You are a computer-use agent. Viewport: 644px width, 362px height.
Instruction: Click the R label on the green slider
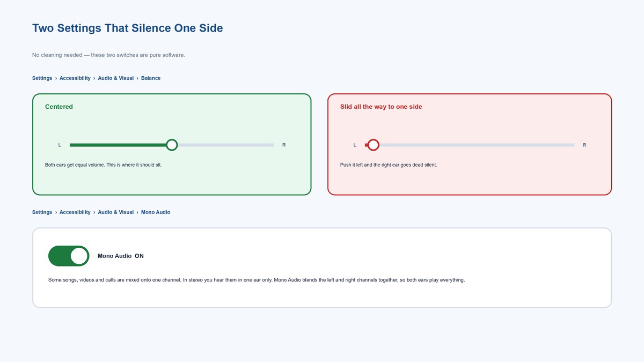coord(284,145)
